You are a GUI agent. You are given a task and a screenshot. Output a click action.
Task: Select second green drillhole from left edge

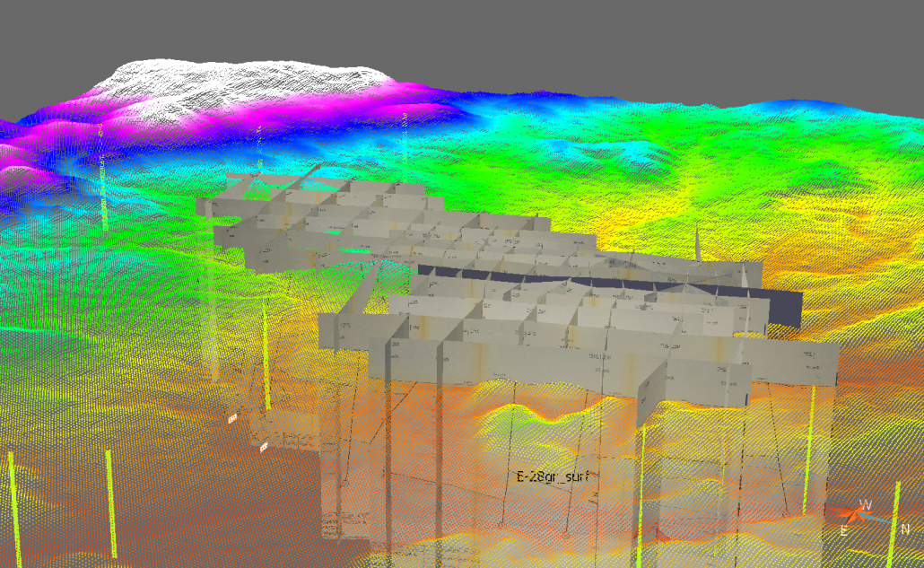tap(111, 502)
